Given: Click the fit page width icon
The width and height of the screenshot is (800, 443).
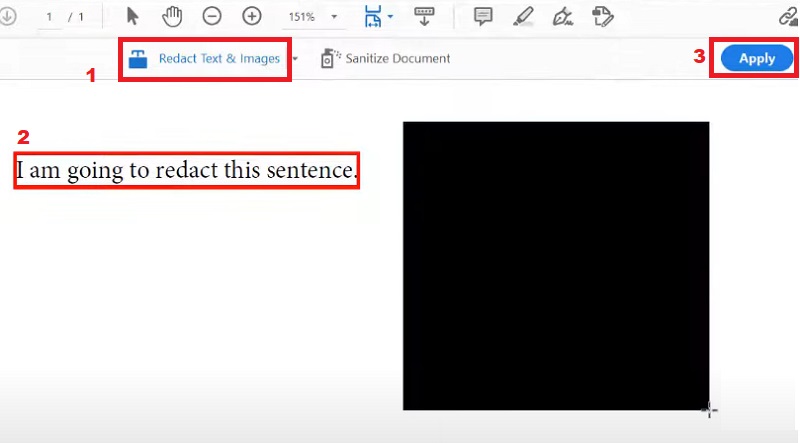Looking at the screenshot, I should [x=373, y=16].
